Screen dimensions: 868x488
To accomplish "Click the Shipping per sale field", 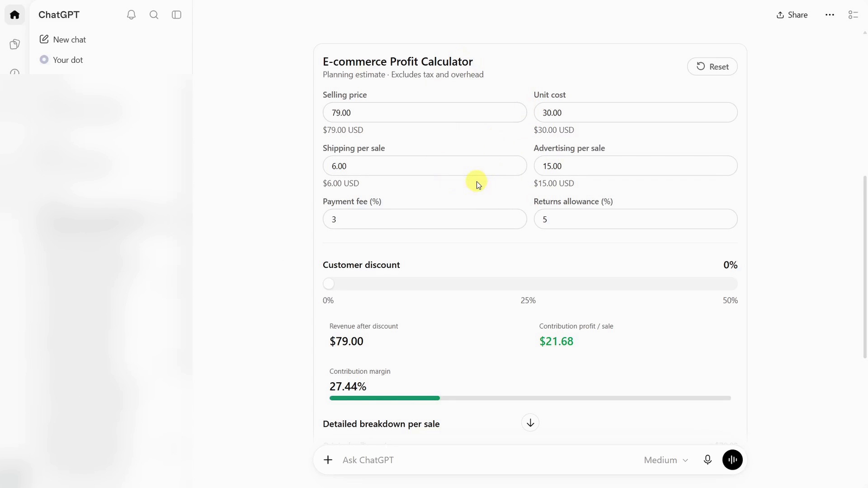I will tap(425, 165).
